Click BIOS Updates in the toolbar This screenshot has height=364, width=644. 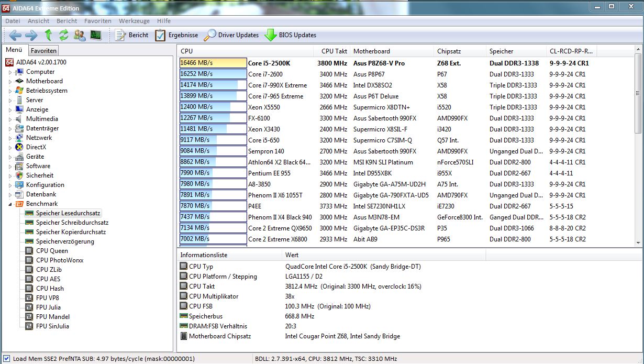pos(290,35)
